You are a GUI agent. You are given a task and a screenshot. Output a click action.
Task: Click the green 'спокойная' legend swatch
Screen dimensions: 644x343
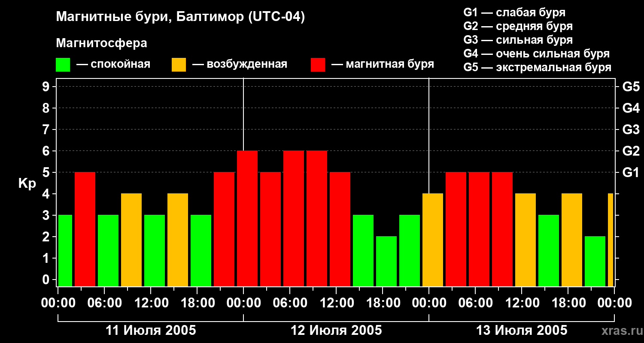click(x=63, y=65)
